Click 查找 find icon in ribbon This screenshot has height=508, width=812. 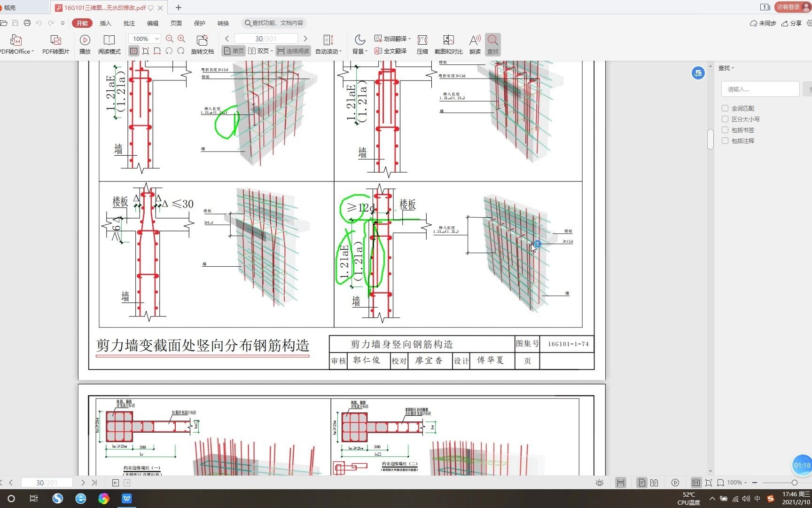coord(493,44)
